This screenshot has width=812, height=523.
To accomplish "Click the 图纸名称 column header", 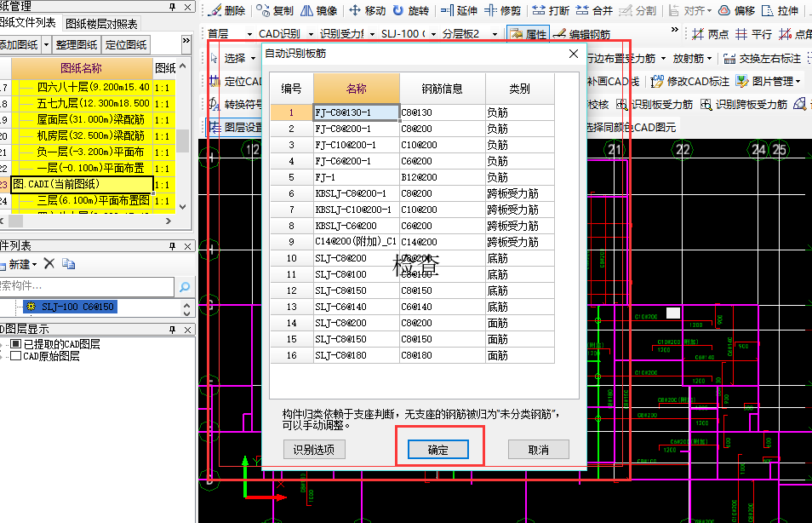I will (82, 68).
